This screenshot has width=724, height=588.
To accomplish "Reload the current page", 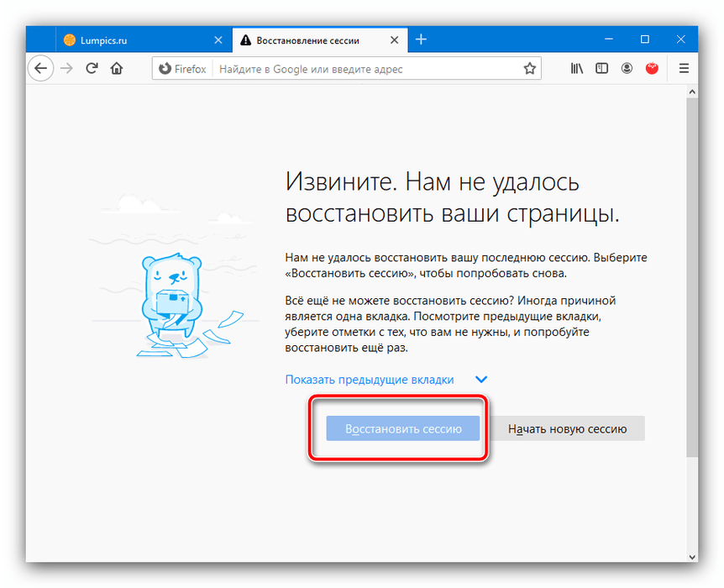I will [x=92, y=69].
